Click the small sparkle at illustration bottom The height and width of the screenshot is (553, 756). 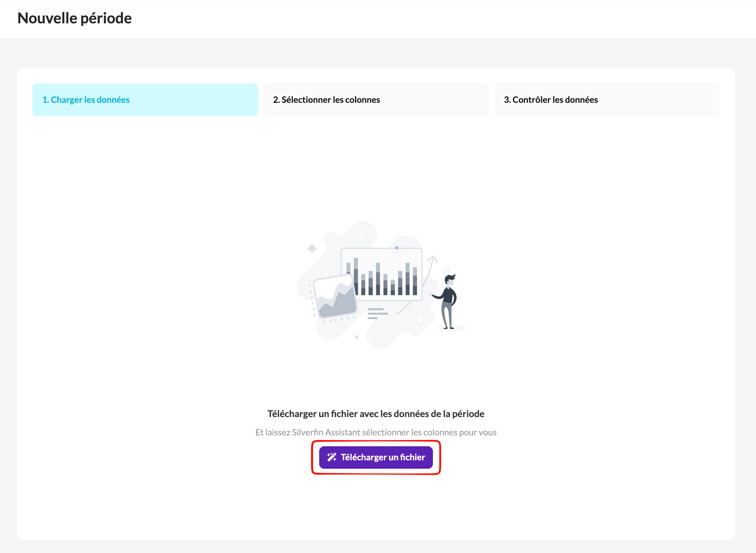(357, 337)
